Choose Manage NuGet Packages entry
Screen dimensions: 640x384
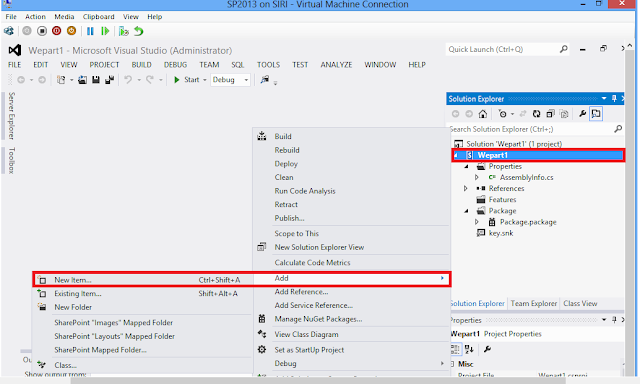318,319
